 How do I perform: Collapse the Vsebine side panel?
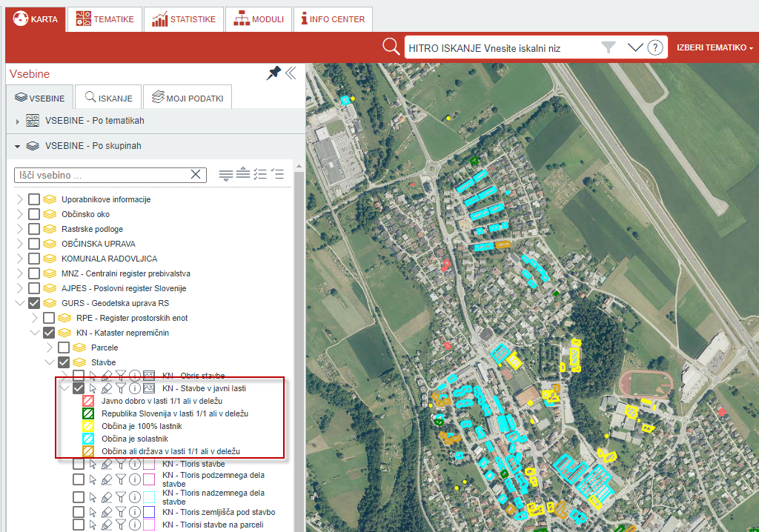coord(291,73)
